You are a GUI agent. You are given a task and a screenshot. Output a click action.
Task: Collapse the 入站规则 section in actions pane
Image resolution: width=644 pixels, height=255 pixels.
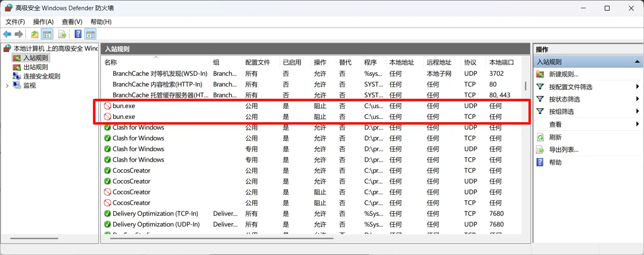tap(637, 62)
